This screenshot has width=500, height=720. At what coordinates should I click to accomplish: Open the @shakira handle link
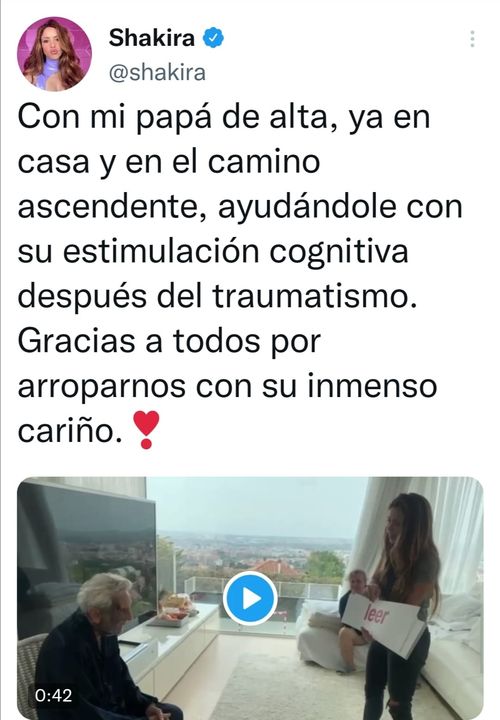(x=157, y=73)
